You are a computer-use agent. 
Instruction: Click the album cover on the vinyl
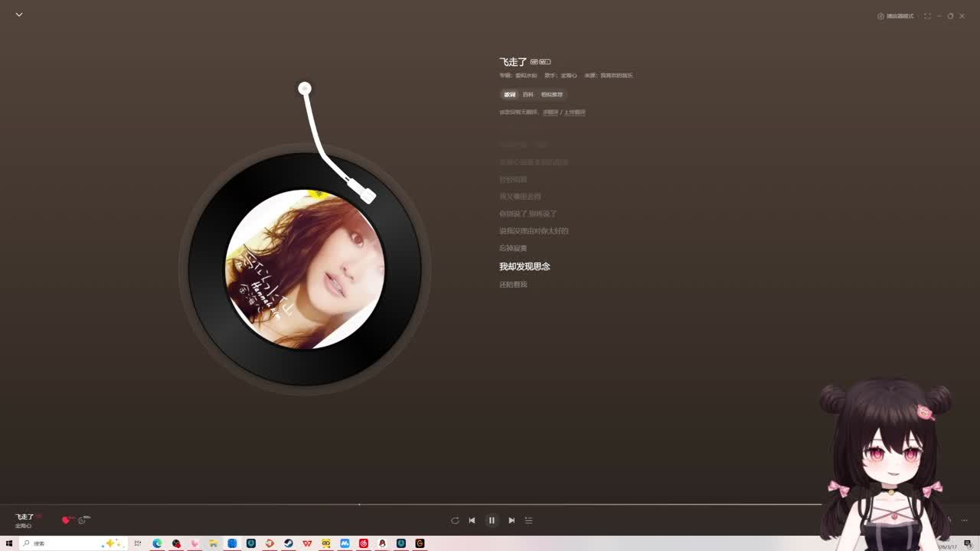click(x=305, y=269)
